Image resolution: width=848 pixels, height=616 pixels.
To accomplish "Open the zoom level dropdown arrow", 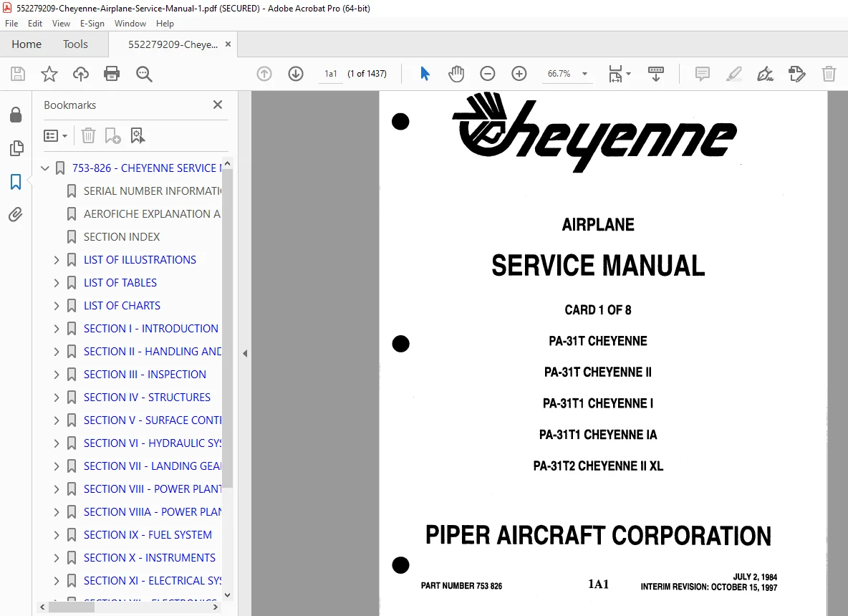I will click(584, 74).
